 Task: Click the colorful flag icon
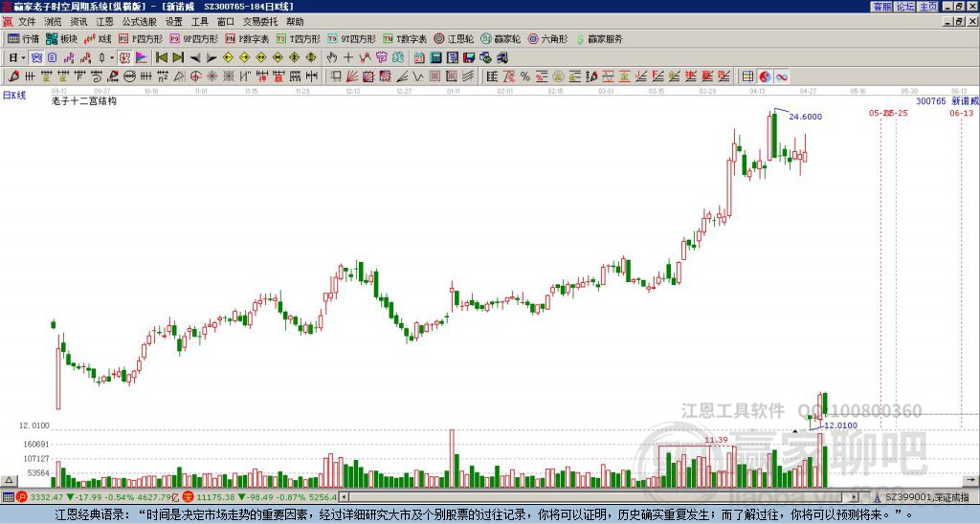point(142,58)
